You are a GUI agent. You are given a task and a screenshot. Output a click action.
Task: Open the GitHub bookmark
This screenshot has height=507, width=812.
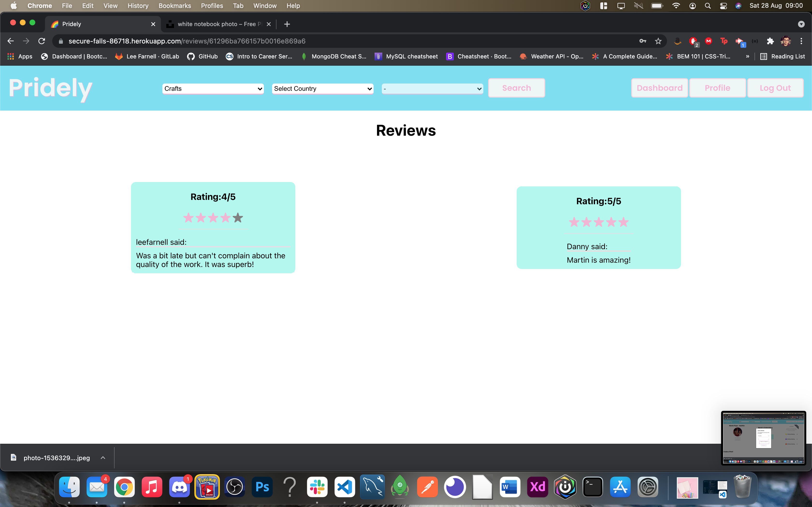[202, 56]
